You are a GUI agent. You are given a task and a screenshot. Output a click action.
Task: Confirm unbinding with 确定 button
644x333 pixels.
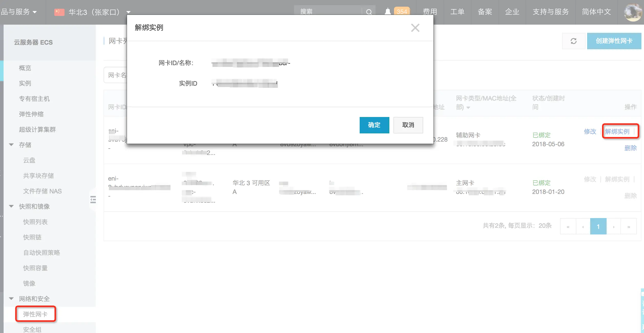[x=374, y=125]
